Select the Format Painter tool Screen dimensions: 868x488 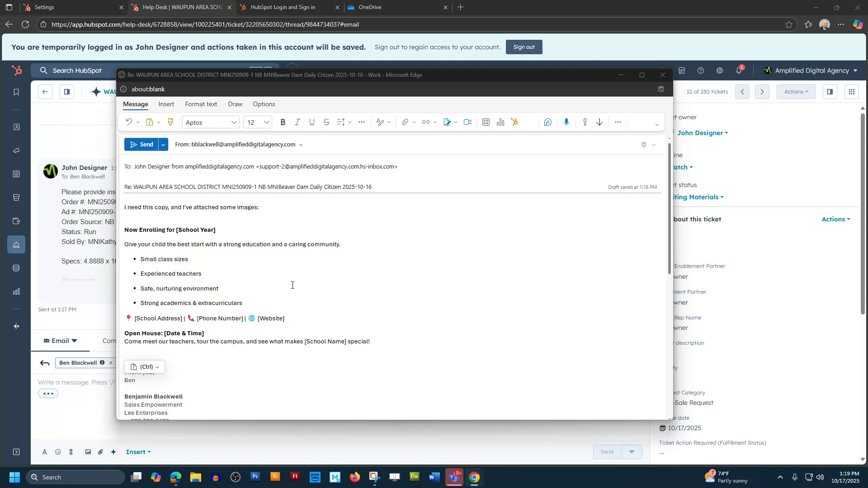170,122
